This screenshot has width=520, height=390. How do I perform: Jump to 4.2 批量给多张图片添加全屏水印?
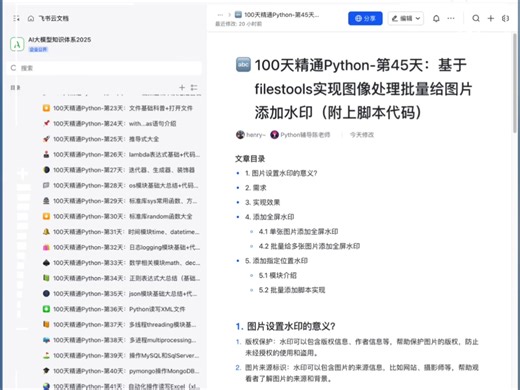coord(309,246)
